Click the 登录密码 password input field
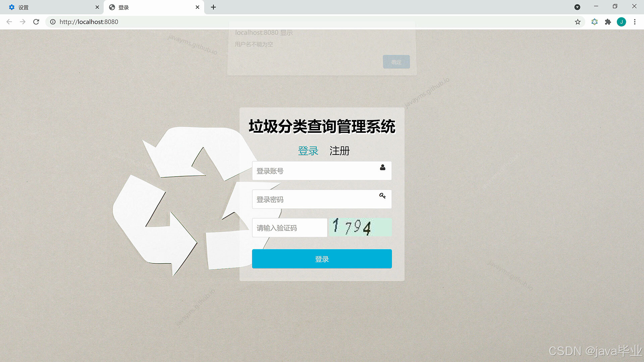Screen dimensions: 644x362 point(322,199)
